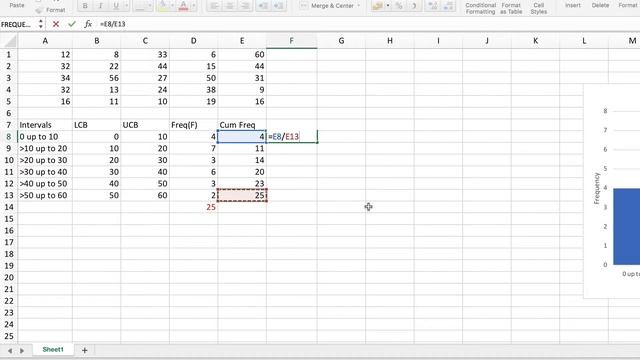Select column F header

291,41
